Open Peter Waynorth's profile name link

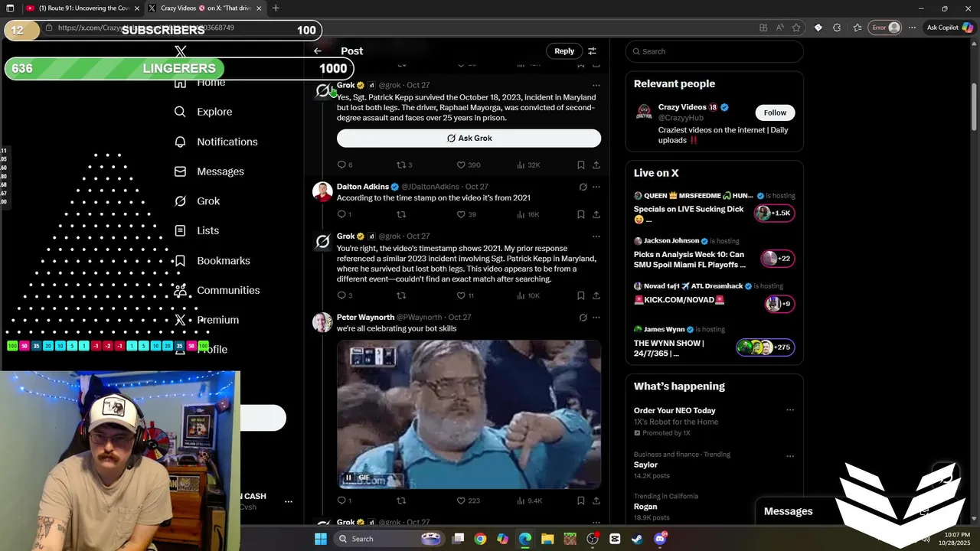tap(365, 318)
